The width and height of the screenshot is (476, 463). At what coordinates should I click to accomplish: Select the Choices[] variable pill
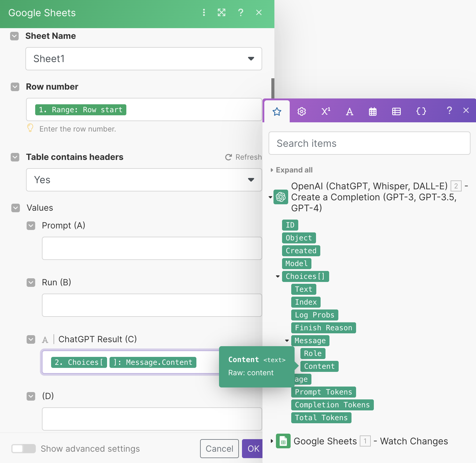click(305, 276)
